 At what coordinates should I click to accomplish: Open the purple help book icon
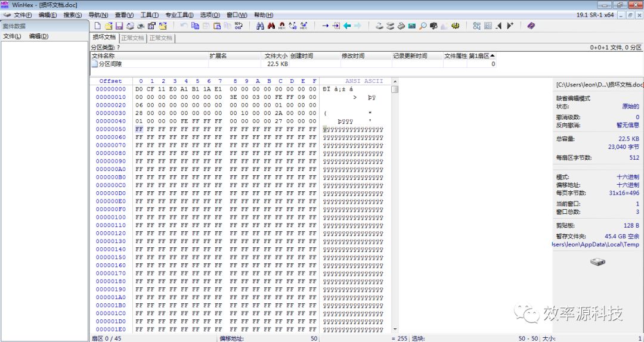pos(531,26)
